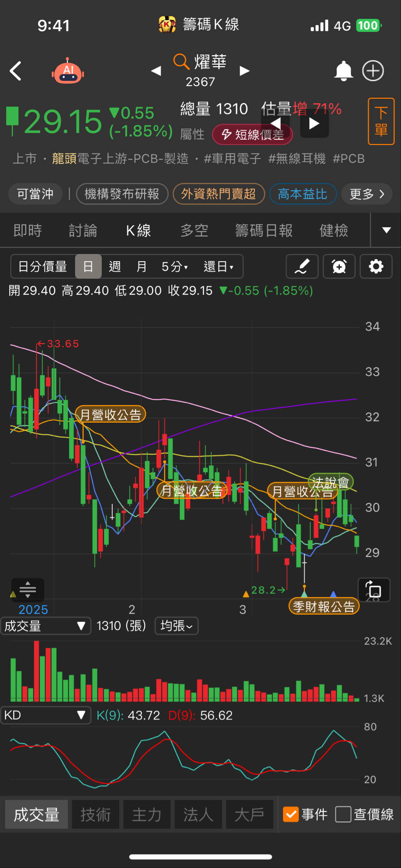Viewport: 401px width, 868px height.
Task: Switch to the 即時 tab
Action: (28, 231)
